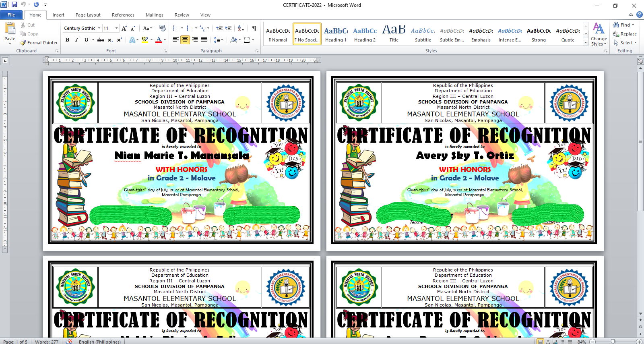Click the zoom slider handle in status bar
The height and width of the screenshot is (344, 644).
(613, 342)
